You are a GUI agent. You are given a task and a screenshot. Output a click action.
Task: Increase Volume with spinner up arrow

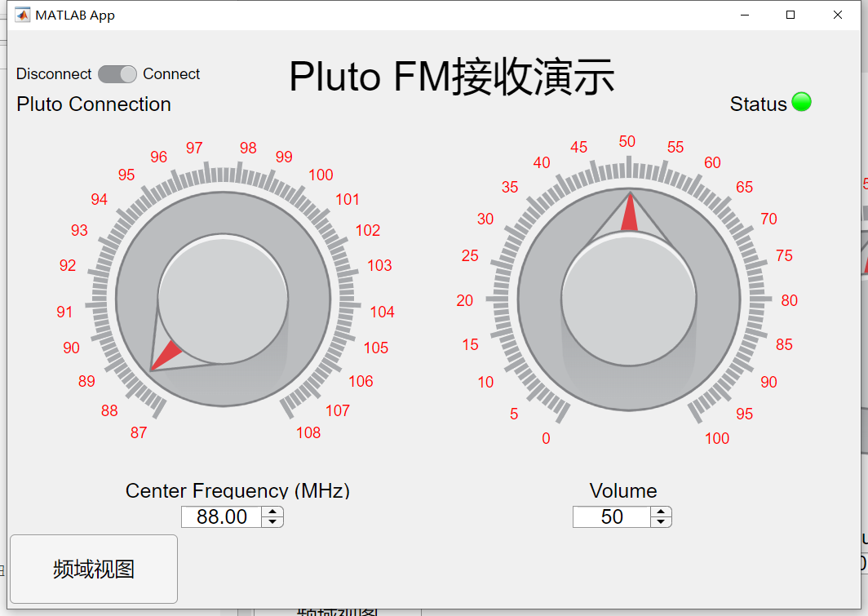point(661,512)
